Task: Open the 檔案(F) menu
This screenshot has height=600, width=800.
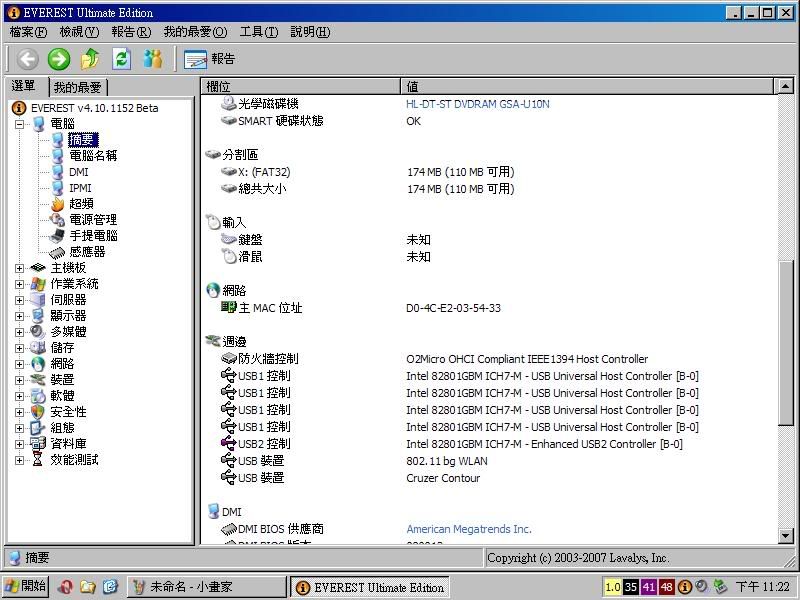Action: 29,32
